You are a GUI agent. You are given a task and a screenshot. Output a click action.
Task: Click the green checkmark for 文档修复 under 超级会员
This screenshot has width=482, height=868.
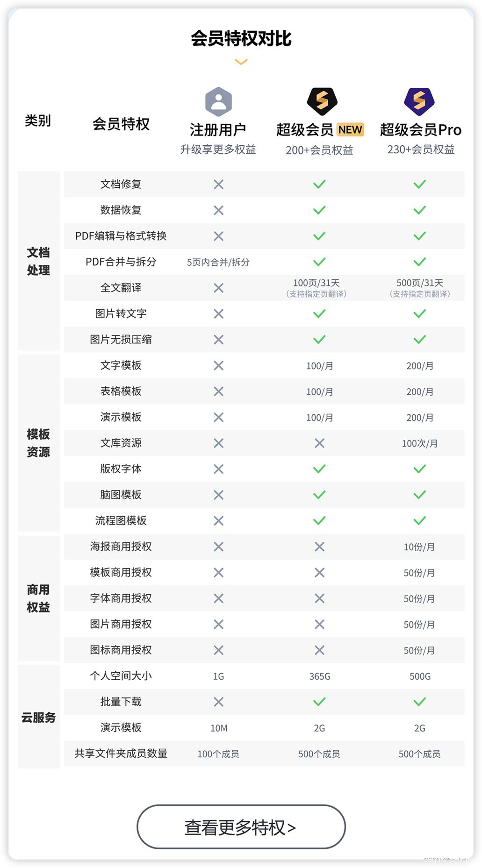(x=319, y=184)
